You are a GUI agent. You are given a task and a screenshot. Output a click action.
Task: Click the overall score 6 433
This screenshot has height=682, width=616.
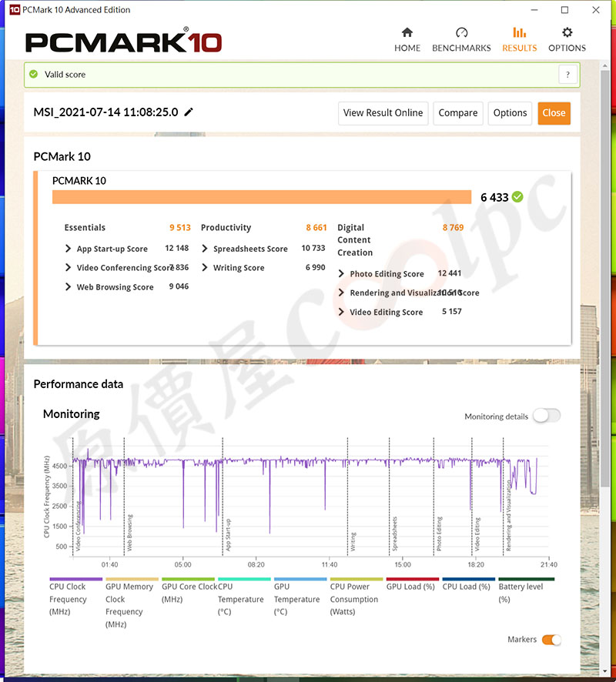(494, 198)
